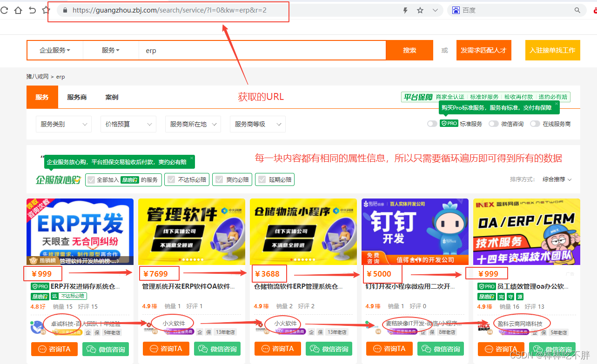597x364 pixels.
Task: Open the 钉钉开发 service thumbnail
Action: [x=415, y=232]
